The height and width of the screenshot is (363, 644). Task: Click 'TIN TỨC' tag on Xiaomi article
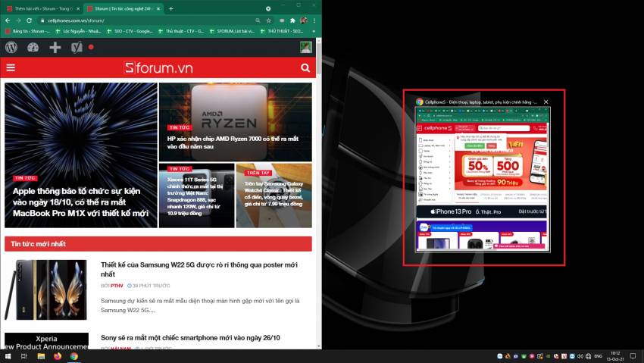tap(180, 169)
